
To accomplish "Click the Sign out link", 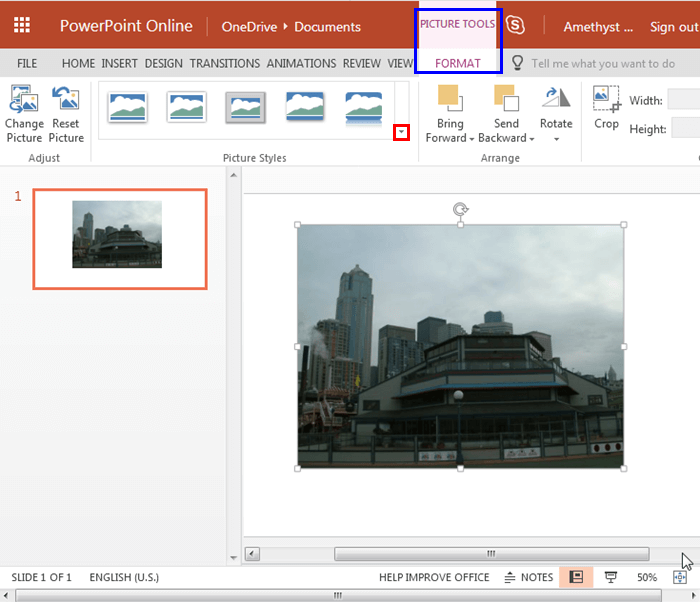I will [674, 27].
